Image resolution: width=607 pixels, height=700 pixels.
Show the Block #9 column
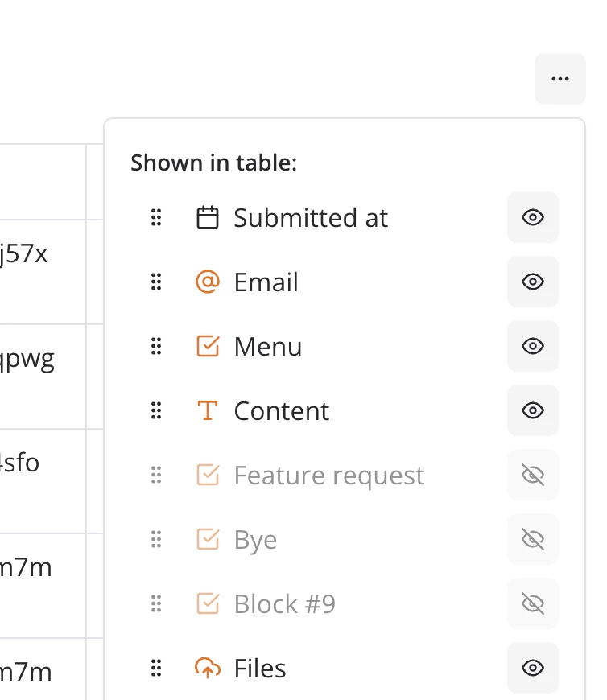532,603
